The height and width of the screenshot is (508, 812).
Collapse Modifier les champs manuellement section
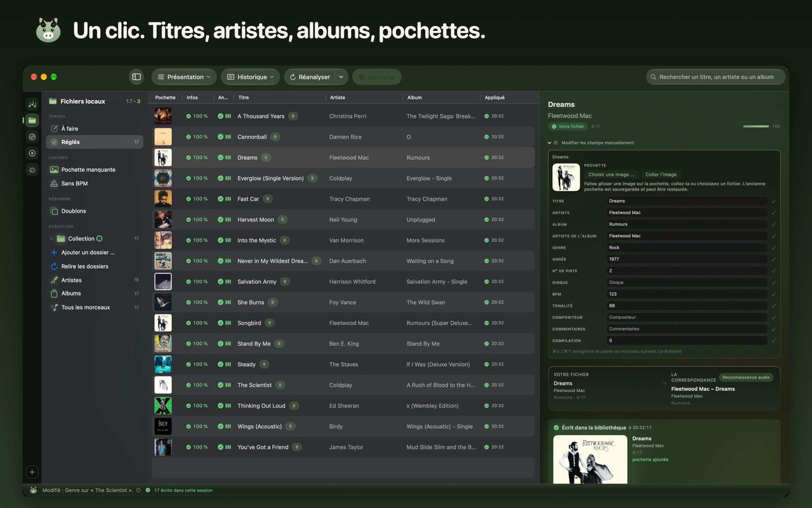coord(549,143)
